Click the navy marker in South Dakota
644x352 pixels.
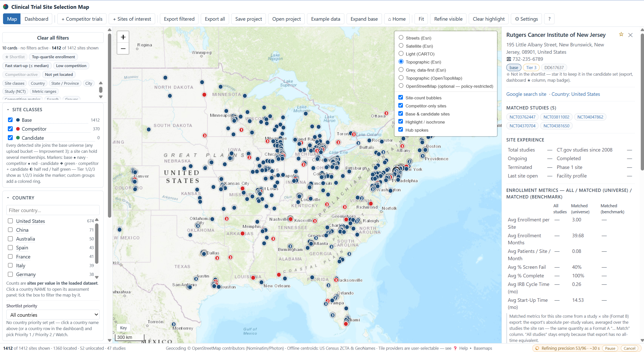[149, 129]
